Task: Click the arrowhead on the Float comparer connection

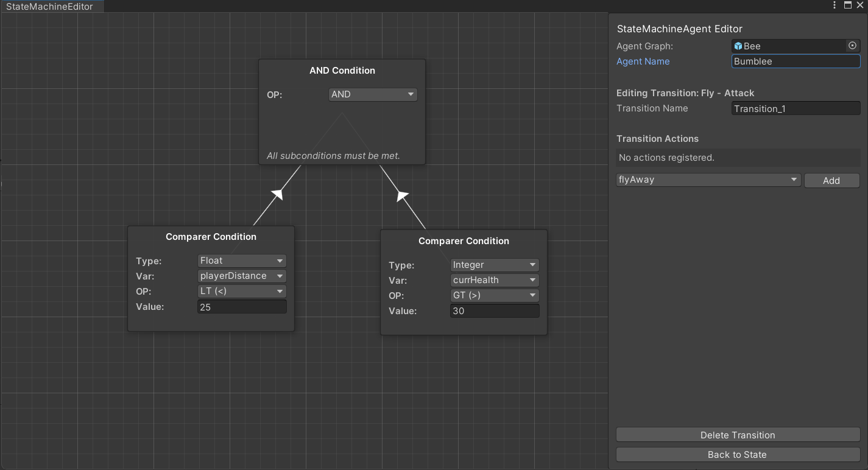Action: tap(278, 194)
